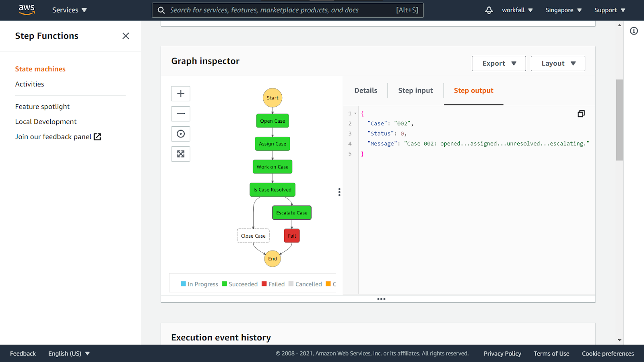This screenshot has height=362, width=644.
Task: Open the English (US) language selector
Action: 69,354
